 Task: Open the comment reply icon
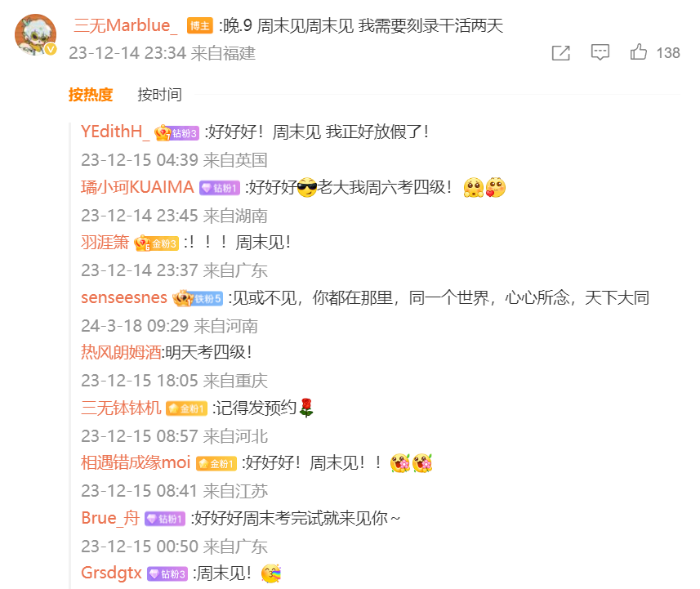tap(600, 52)
